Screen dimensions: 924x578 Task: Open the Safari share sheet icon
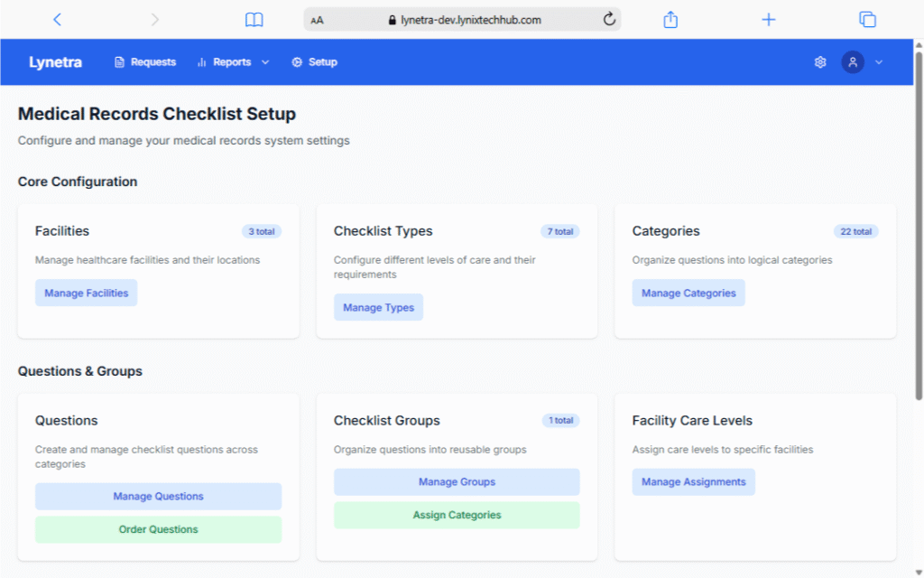[x=670, y=19]
